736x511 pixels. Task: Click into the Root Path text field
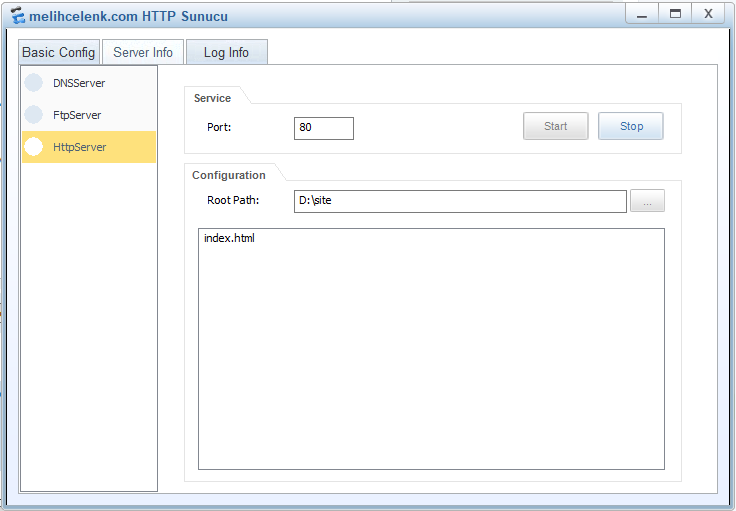(x=460, y=201)
